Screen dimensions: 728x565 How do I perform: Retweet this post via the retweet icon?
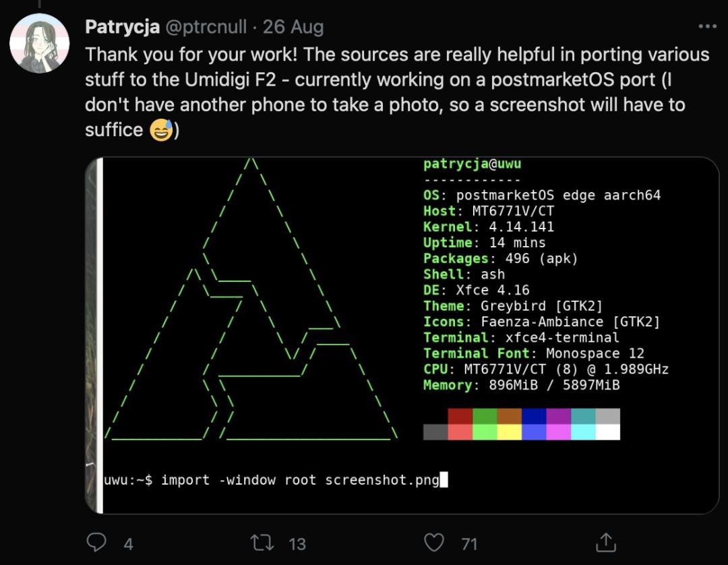click(259, 542)
